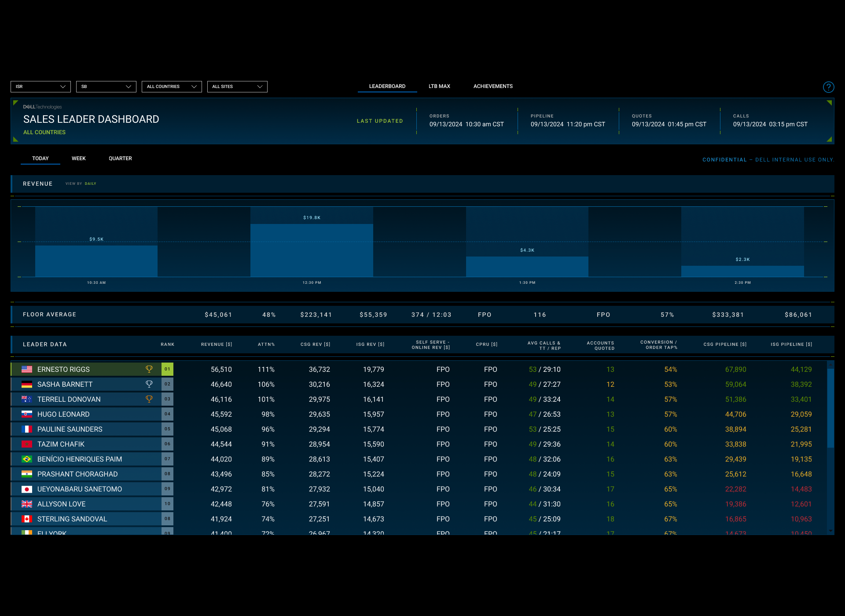Click the Canadian flag beside Sterling Sandoval
The width and height of the screenshot is (845, 616).
click(27, 519)
